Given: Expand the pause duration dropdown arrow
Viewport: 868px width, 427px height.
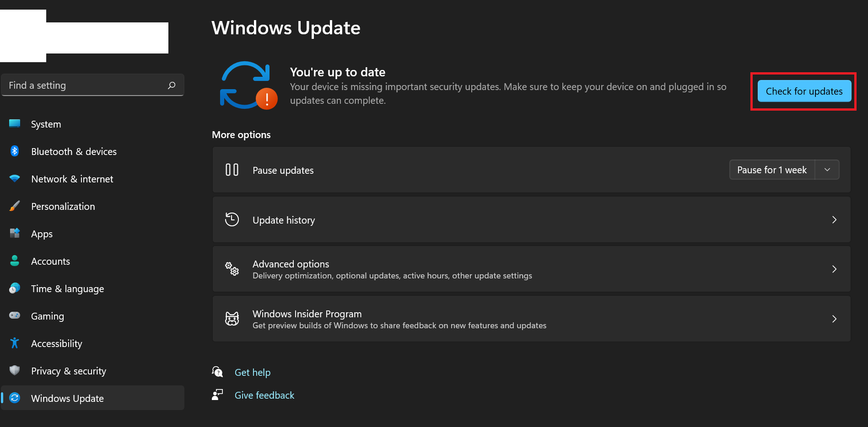Looking at the screenshot, I should click(x=827, y=170).
